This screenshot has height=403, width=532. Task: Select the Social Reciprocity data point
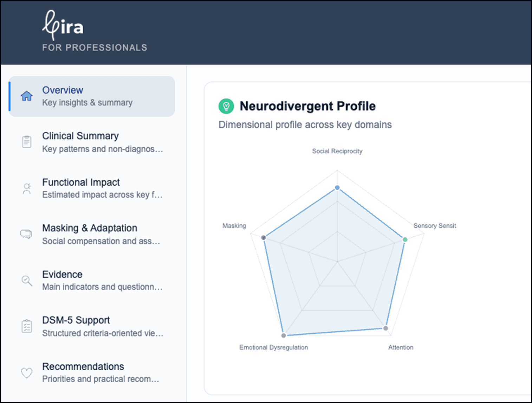point(337,188)
